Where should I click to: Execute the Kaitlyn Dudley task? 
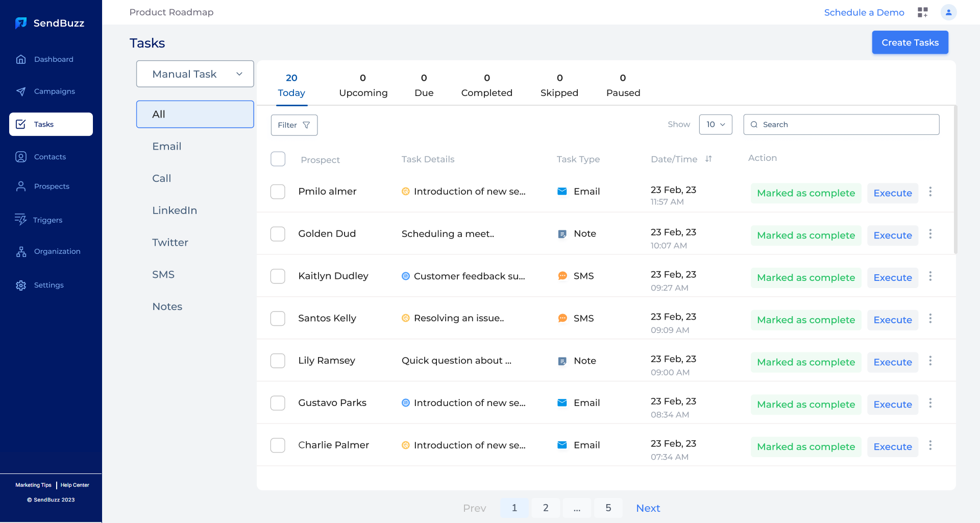tap(892, 278)
